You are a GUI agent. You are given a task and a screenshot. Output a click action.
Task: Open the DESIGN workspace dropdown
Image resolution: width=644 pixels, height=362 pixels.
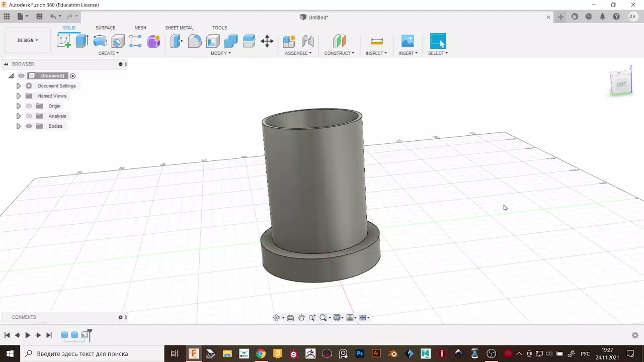(28, 40)
